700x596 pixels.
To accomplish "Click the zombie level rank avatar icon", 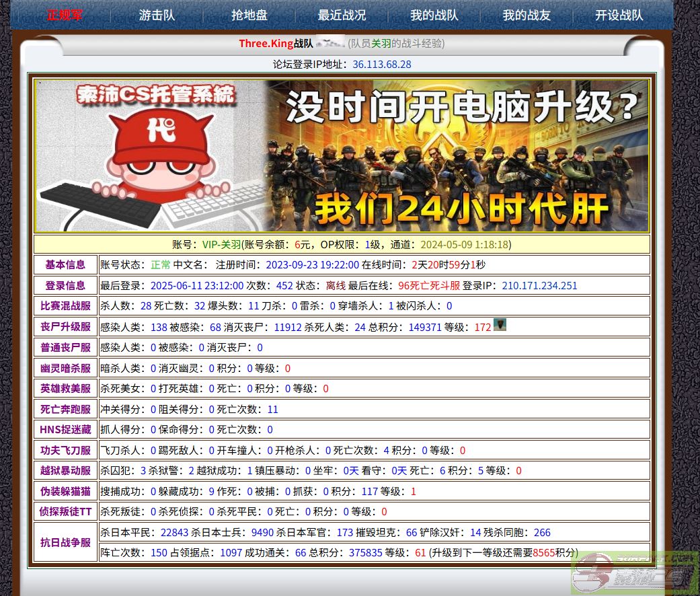I will coord(499,326).
